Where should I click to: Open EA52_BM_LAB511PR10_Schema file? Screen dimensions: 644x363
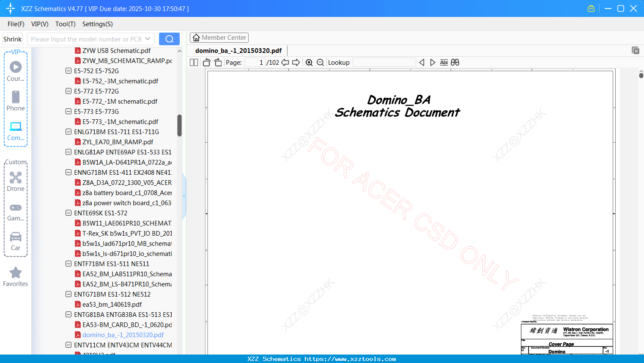[x=127, y=274]
